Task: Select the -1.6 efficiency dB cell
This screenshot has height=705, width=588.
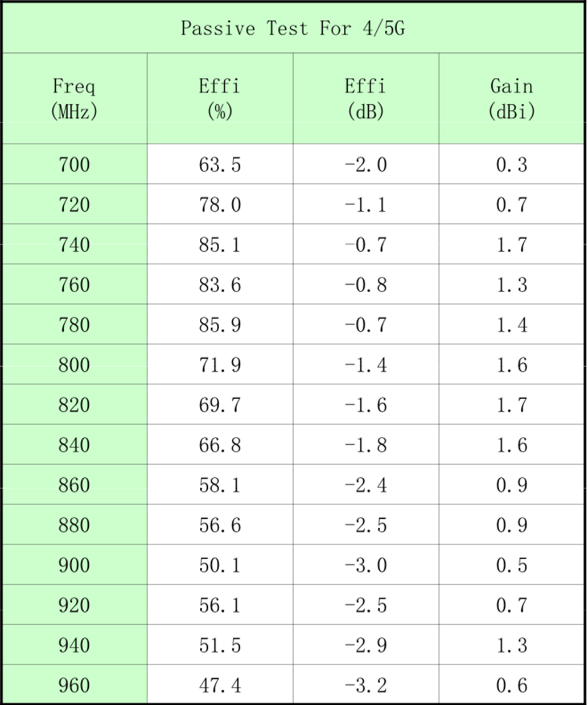Action: 365,405
